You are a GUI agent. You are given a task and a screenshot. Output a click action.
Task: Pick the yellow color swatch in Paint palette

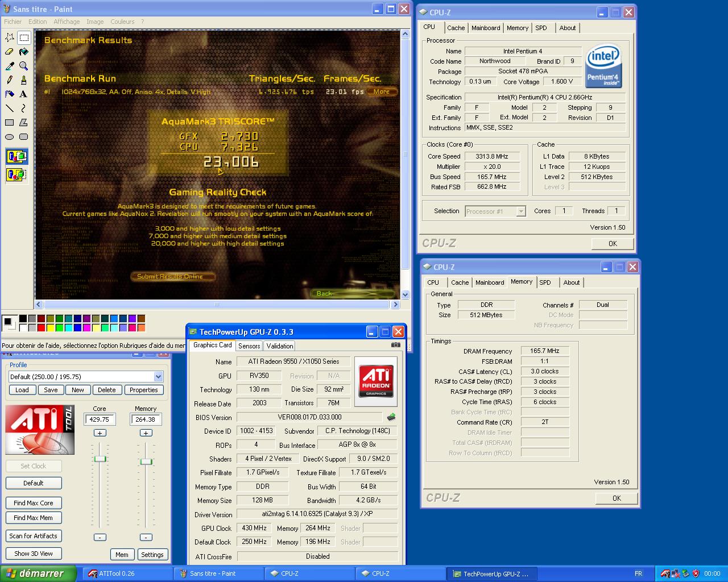[x=50, y=327]
